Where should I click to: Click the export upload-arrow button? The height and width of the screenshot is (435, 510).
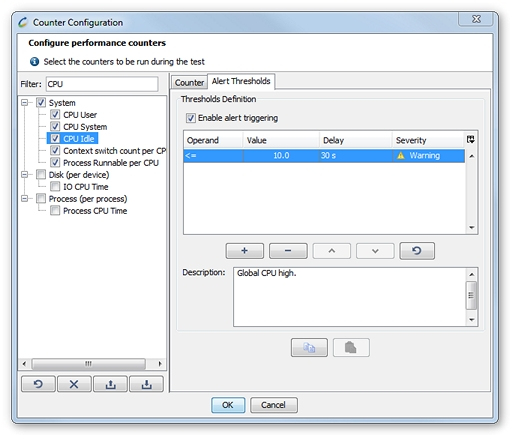[110, 384]
